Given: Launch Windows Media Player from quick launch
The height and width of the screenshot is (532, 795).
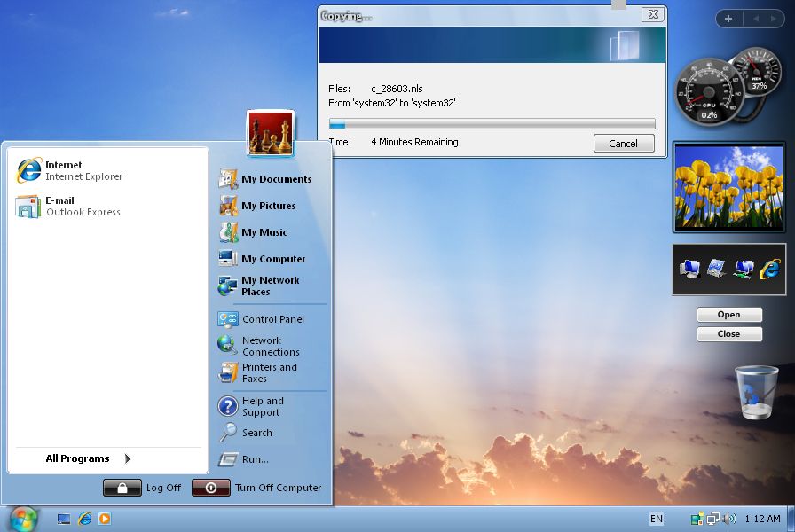Looking at the screenshot, I should [105, 519].
